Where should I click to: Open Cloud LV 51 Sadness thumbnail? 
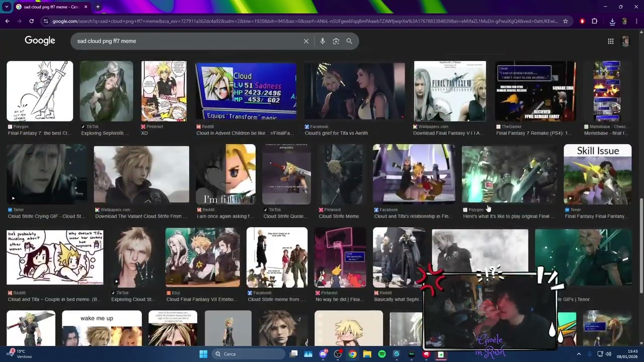pyautogui.click(x=246, y=91)
